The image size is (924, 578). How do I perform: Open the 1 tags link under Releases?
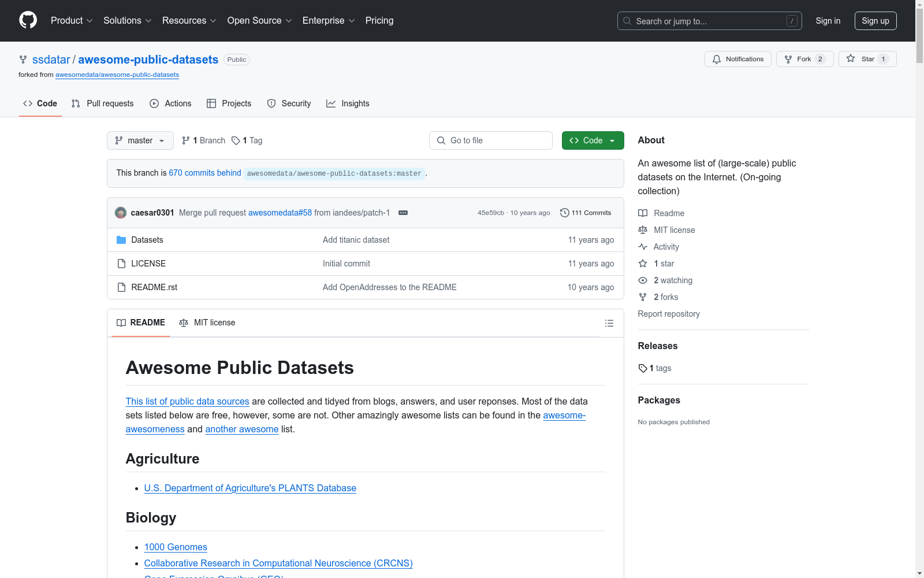click(x=655, y=368)
